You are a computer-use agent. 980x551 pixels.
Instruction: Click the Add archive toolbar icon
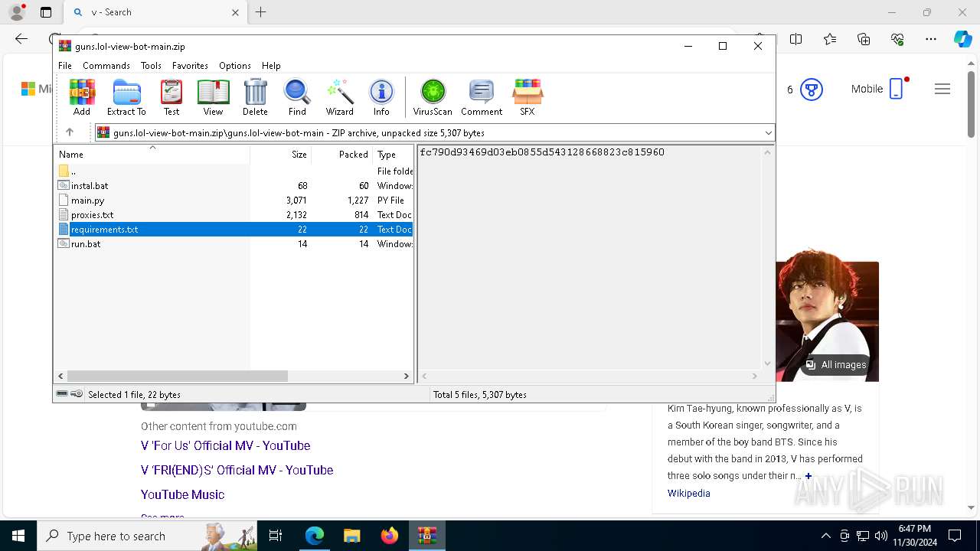(82, 97)
